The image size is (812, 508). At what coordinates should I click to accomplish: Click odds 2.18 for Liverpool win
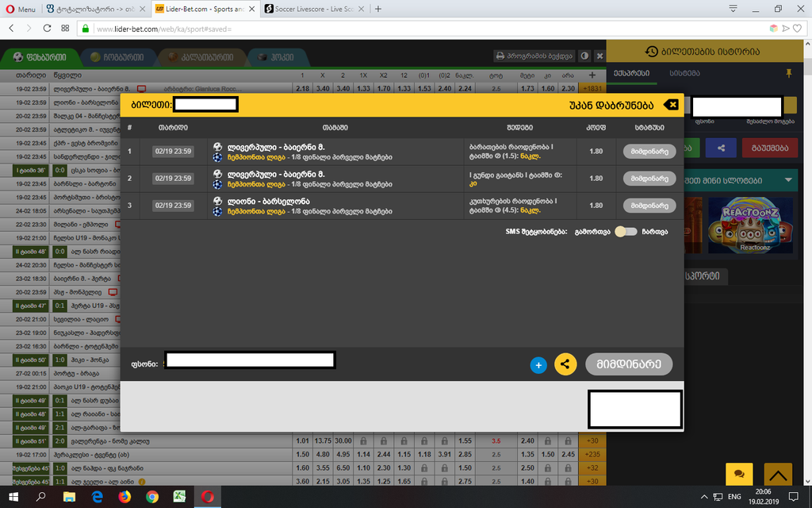(302, 89)
